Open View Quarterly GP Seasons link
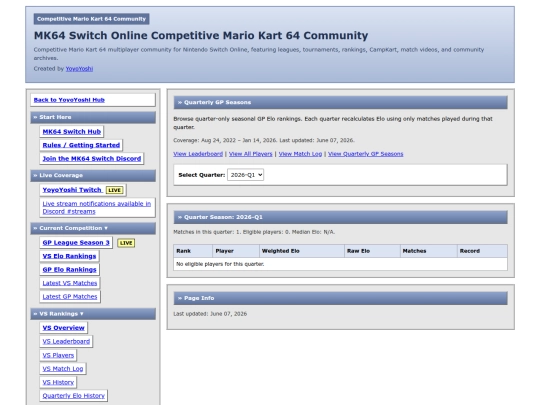Image resolution: width=540 pixels, height=405 pixels. [x=365, y=154]
